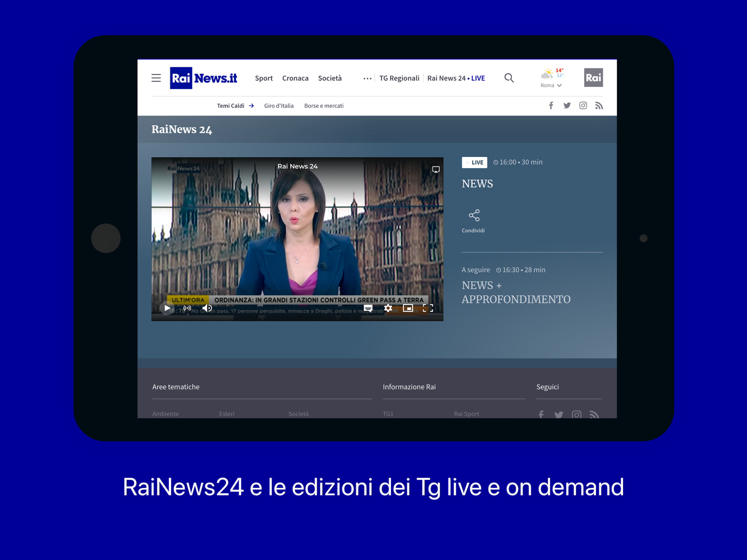Expand the three-dots more sections menu
The height and width of the screenshot is (560, 747).
point(367,78)
